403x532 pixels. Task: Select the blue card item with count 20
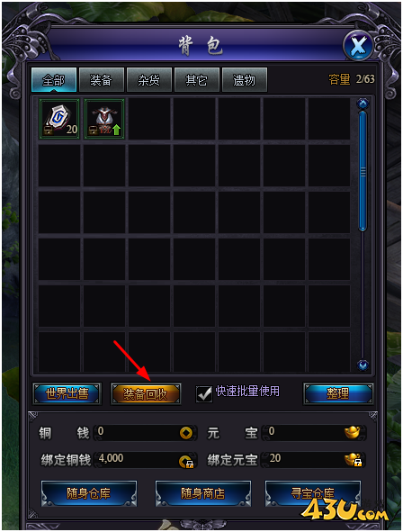coord(59,119)
